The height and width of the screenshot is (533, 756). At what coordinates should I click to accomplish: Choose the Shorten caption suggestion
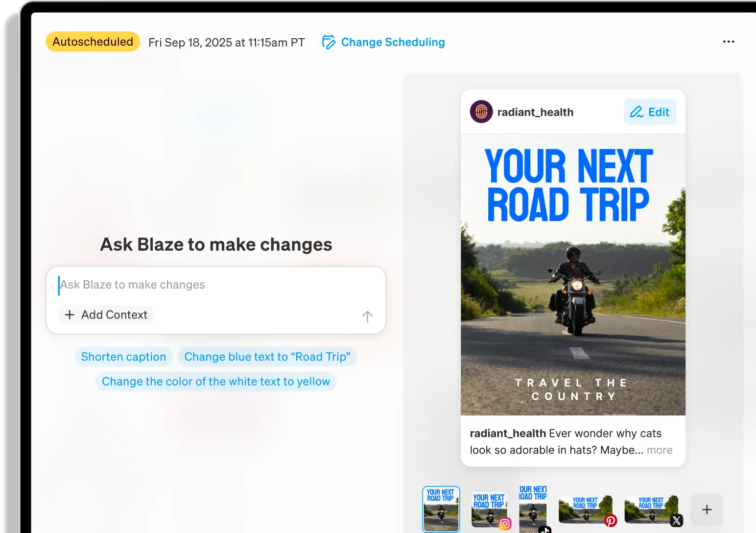123,357
